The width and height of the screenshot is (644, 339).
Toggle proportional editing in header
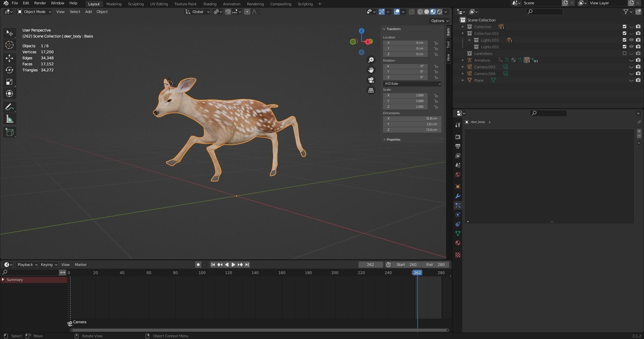pyautogui.click(x=247, y=12)
